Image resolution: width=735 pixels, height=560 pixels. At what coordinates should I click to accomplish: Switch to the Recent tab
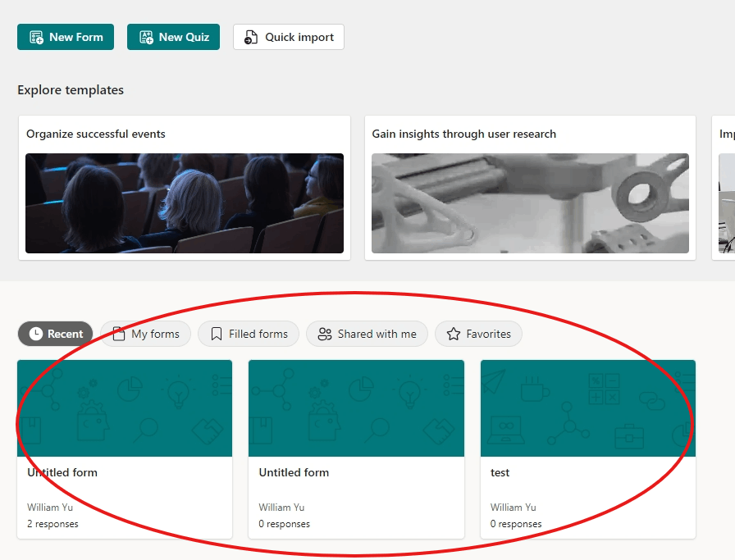coord(55,334)
